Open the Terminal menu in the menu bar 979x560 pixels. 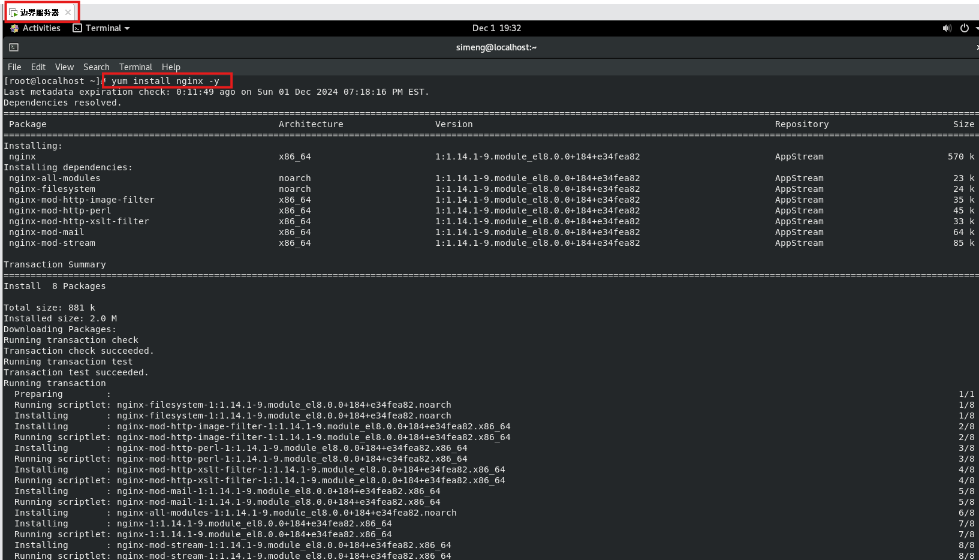[135, 67]
